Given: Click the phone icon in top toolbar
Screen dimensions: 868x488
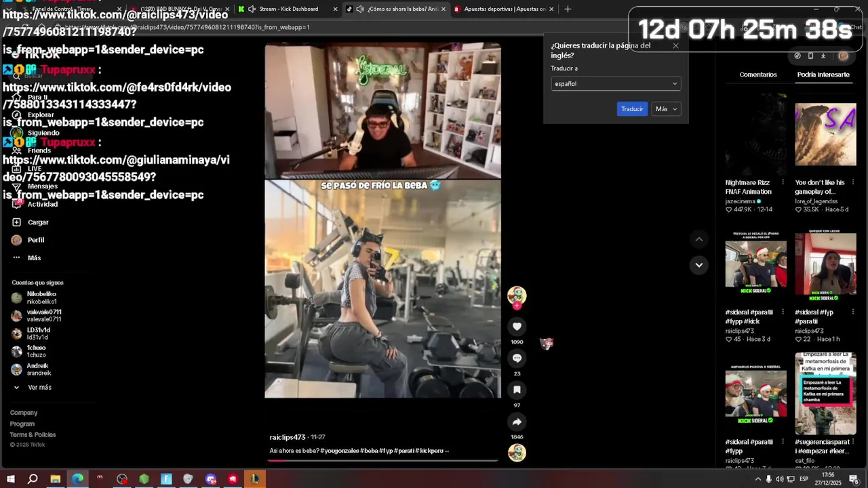Looking at the screenshot, I should 810,56.
